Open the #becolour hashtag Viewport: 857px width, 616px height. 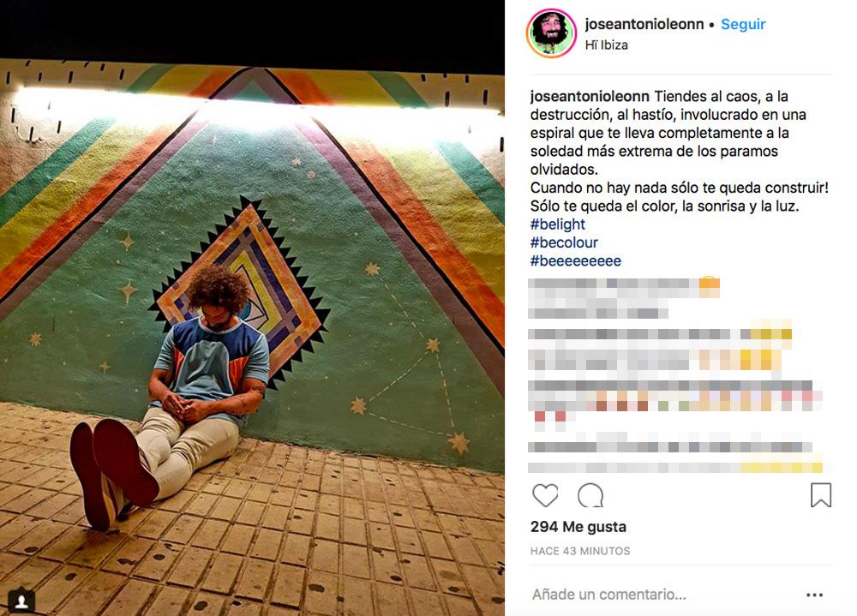tap(564, 242)
